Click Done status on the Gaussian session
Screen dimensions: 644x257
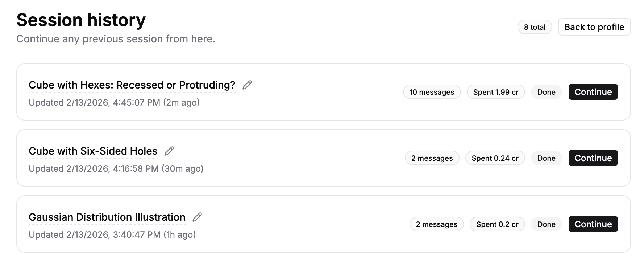tap(546, 224)
